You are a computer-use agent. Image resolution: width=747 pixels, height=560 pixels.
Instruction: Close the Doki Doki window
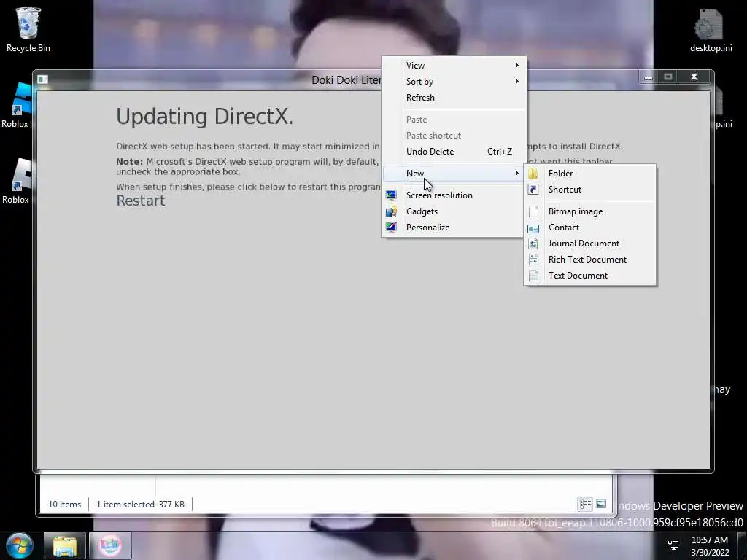(694, 77)
